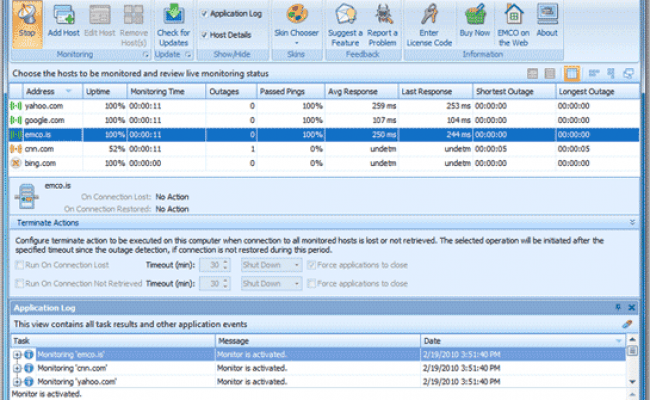Open Update group dialog launcher
This screenshot has width=650, height=400.
point(188,55)
